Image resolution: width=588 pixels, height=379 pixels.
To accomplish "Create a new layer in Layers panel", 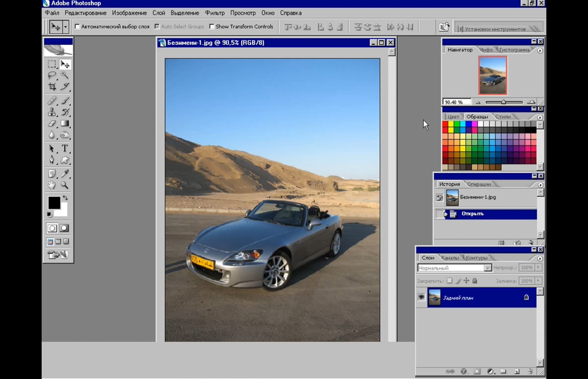I will [517, 371].
